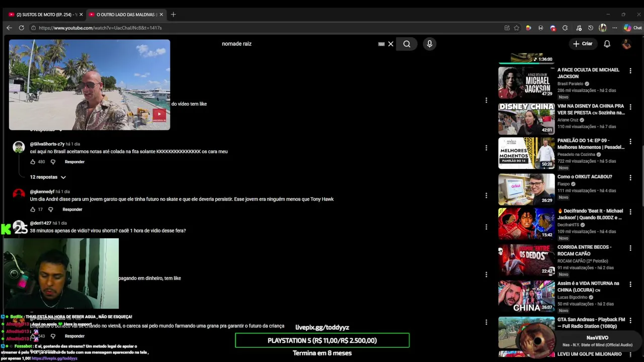Open the VIDA NOTURNA NA CHINA thumbnail
Viewport: 644px width, 362px height.
[526, 296]
